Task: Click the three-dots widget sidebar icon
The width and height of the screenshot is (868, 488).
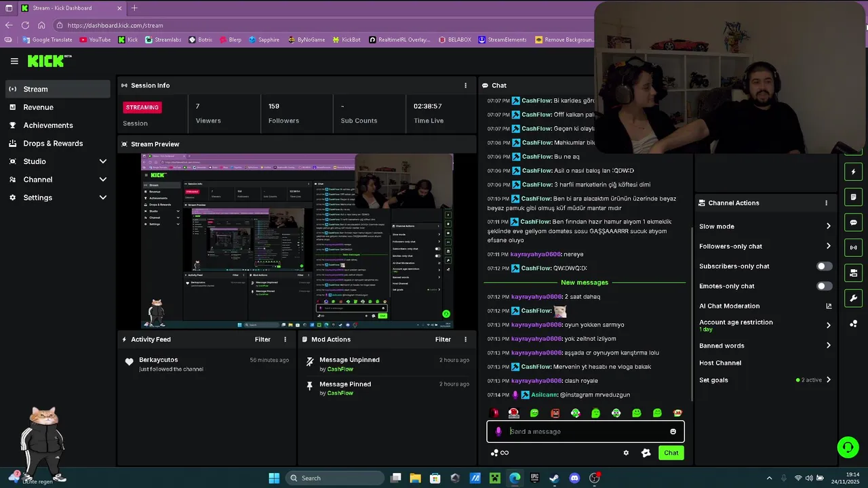Action: tap(853, 323)
